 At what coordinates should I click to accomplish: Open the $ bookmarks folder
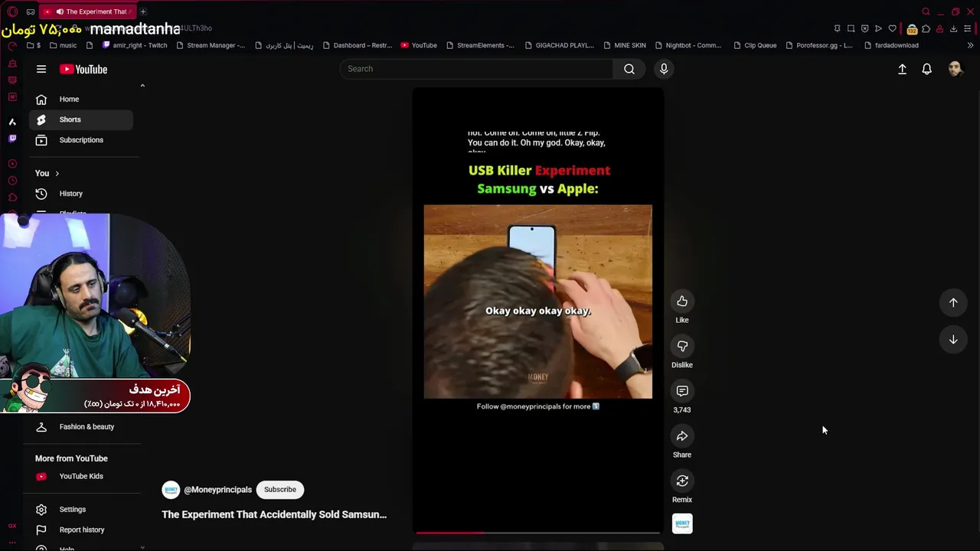point(34,45)
